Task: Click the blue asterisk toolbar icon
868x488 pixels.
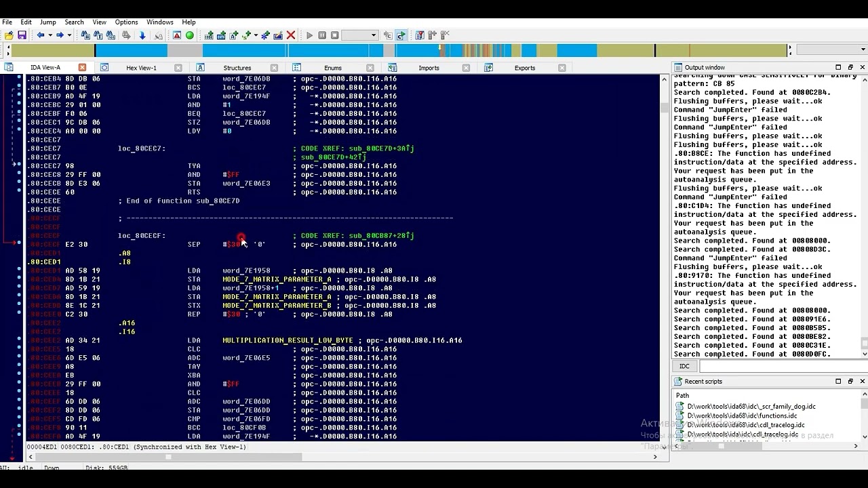Action: tap(265, 35)
